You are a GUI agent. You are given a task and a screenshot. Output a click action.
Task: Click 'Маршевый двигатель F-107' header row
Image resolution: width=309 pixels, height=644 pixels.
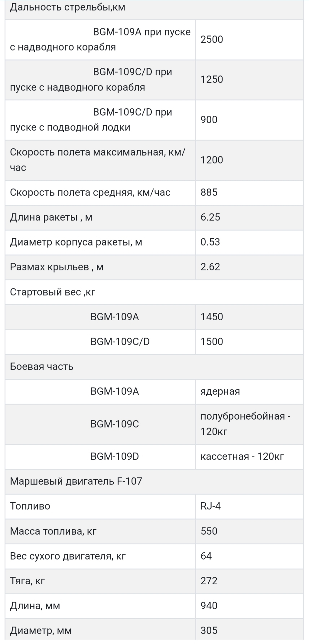[x=76, y=481]
